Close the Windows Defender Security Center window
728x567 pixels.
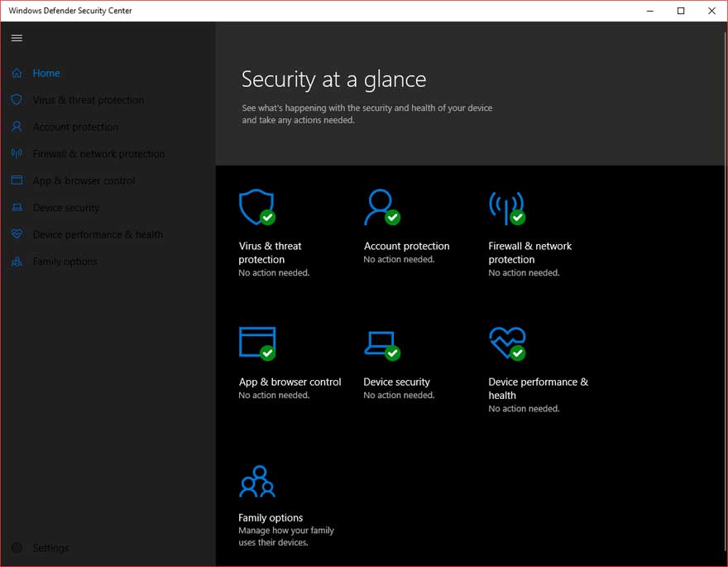(x=711, y=11)
